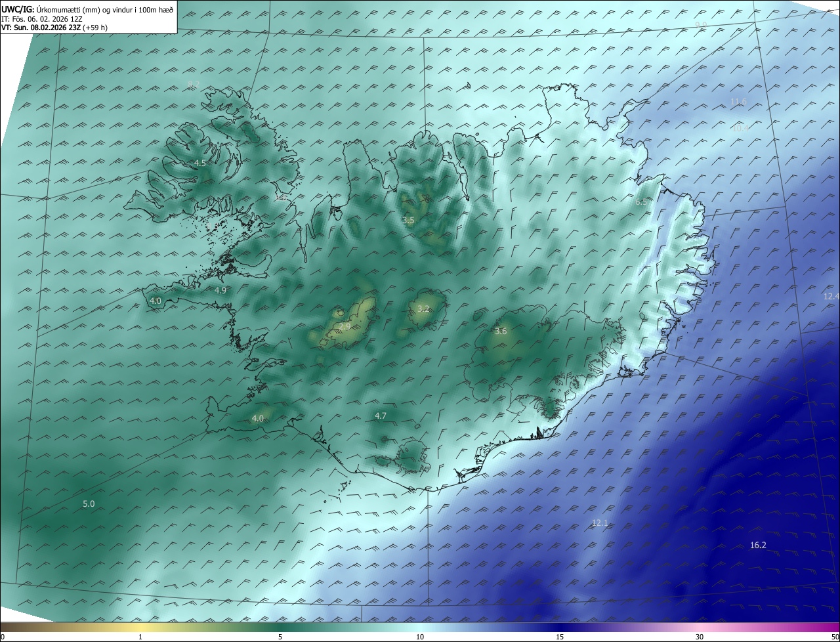
Task: Click the 4.9 value on the map
Action: pyautogui.click(x=220, y=290)
